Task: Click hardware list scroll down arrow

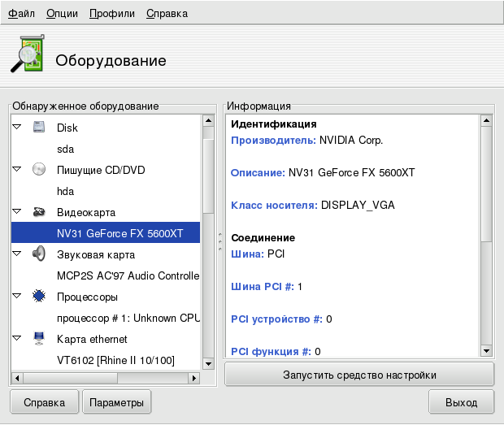Action: click(x=208, y=364)
